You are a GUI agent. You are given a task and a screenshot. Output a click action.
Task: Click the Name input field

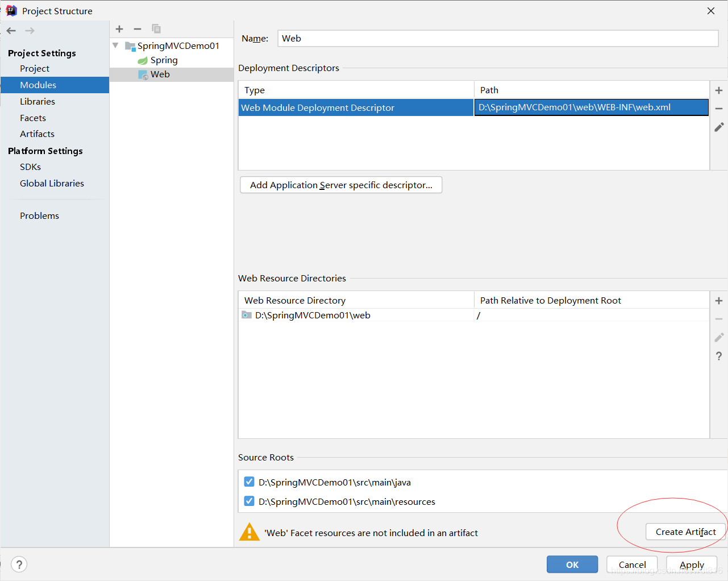498,38
